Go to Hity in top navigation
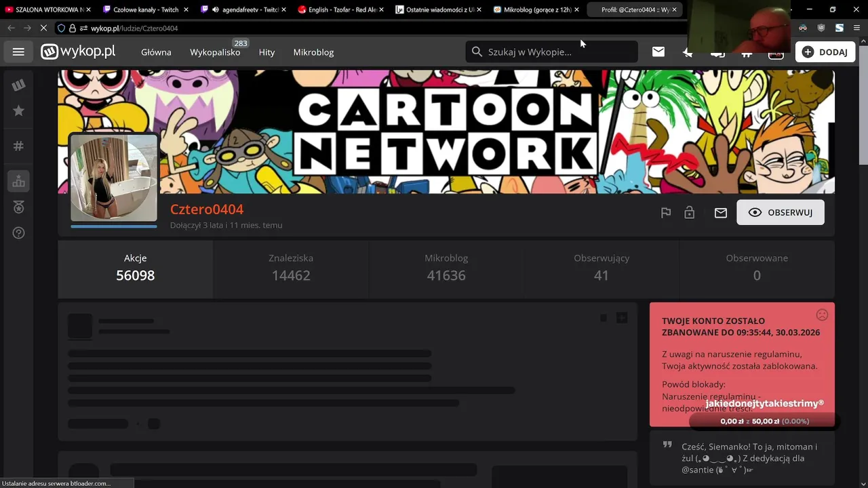868x488 pixels. tap(267, 52)
